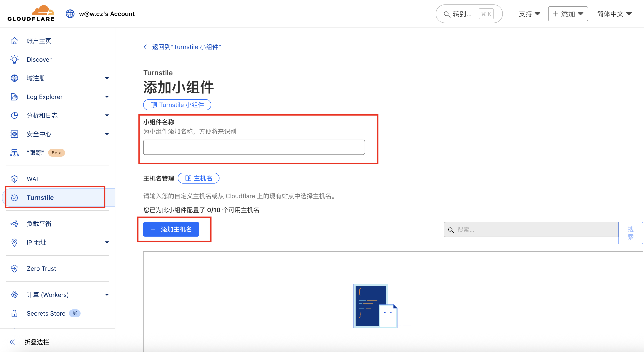Click the WAF shield icon
Image resolution: width=644 pixels, height=352 pixels.
(14, 179)
